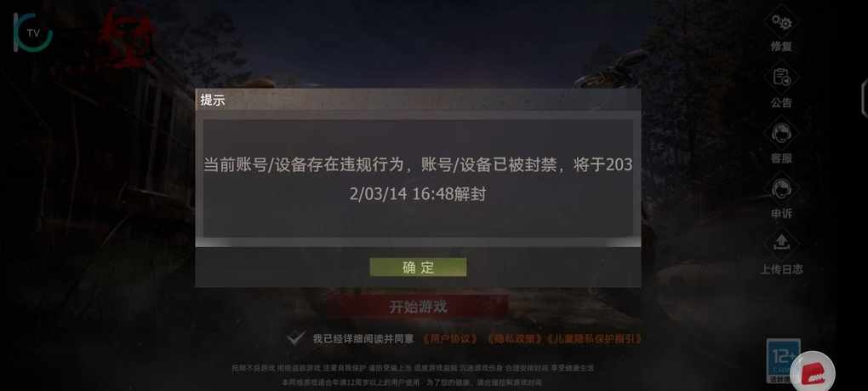Click the TV logo in top-left corner
This screenshot has width=868, height=391.
[32, 32]
